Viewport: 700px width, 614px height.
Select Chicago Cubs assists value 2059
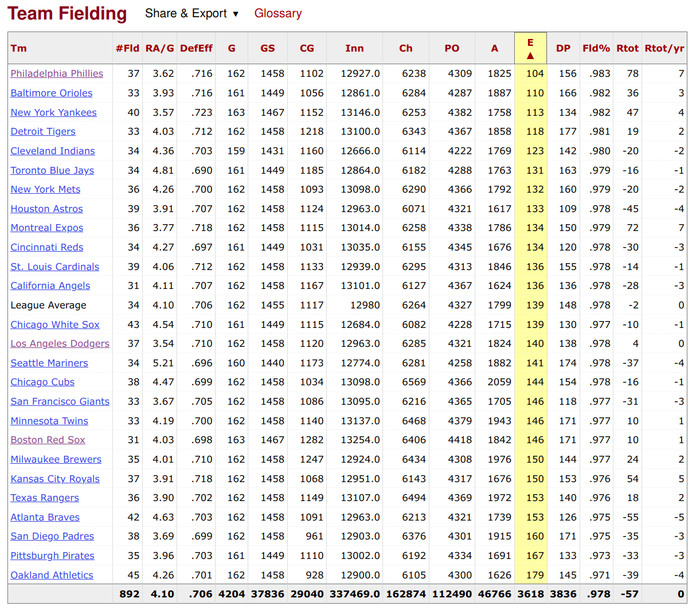[499, 382]
